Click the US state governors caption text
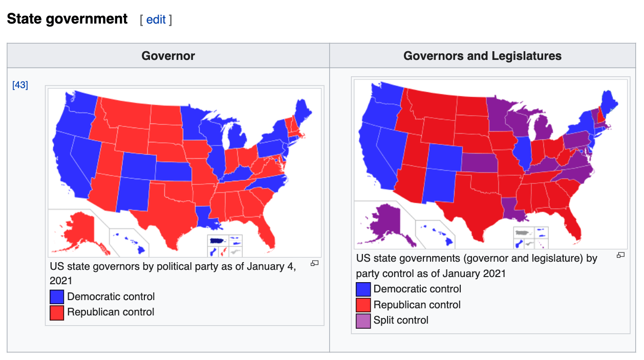Viewport: 644px width, 360px height. 173,274
